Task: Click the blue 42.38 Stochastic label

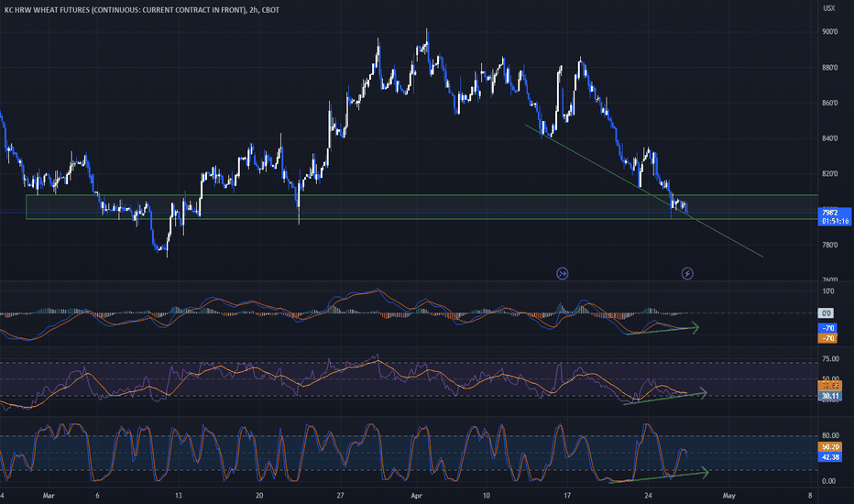Action: click(x=829, y=457)
